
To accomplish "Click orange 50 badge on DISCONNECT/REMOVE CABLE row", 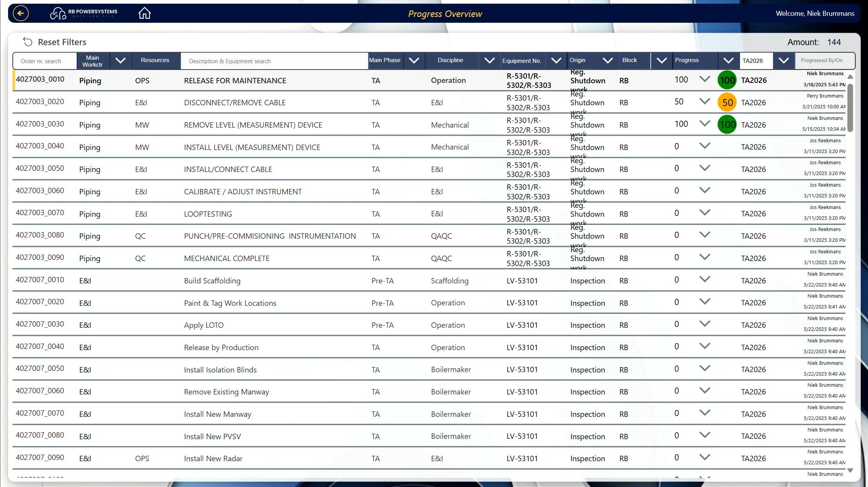I will [727, 103].
